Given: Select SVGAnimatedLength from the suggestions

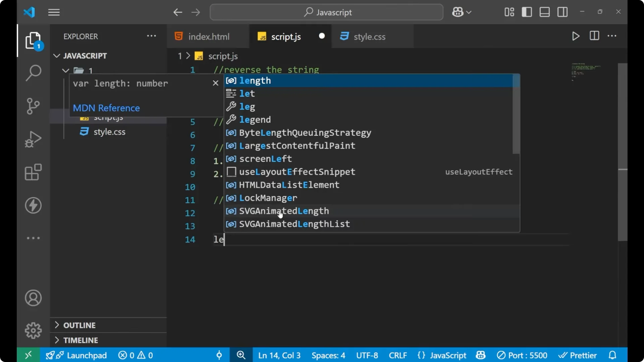Looking at the screenshot, I should 284,211.
